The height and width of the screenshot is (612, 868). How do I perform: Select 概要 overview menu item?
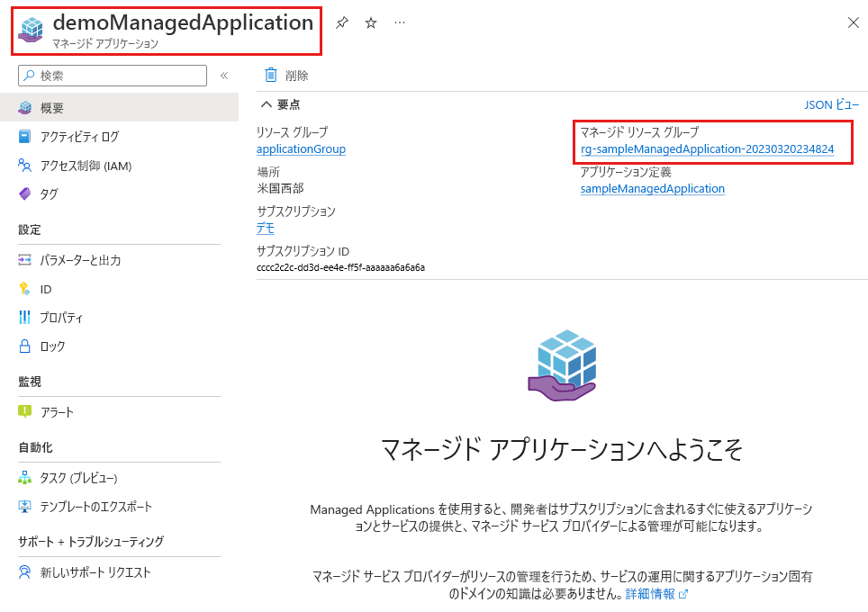119,107
